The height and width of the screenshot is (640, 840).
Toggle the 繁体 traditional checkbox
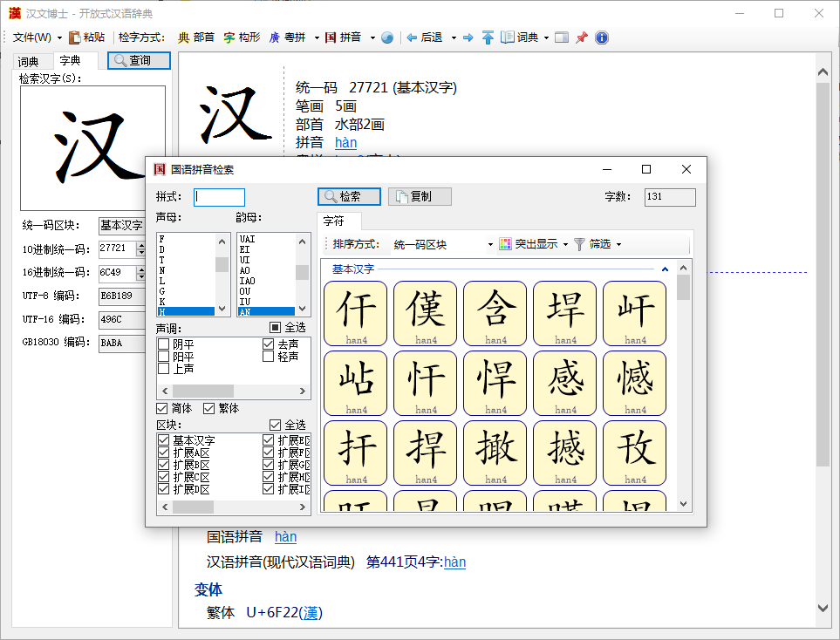point(209,408)
